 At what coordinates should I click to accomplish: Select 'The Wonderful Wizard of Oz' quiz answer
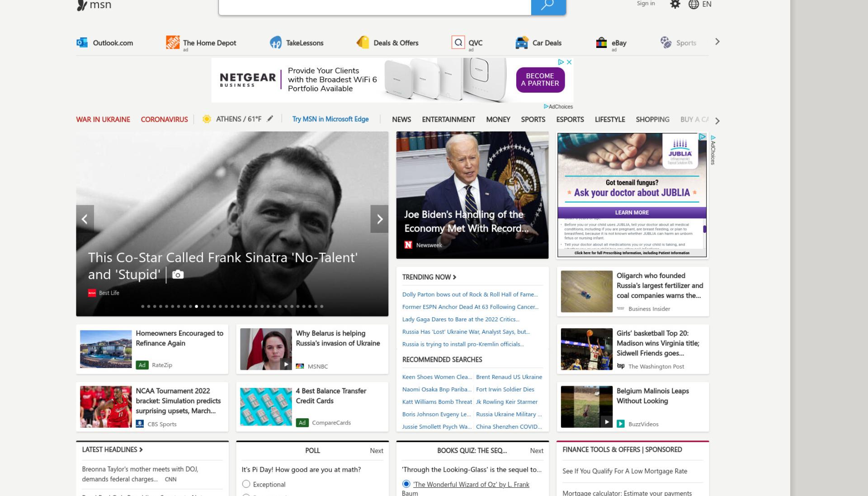tap(406, 484)
